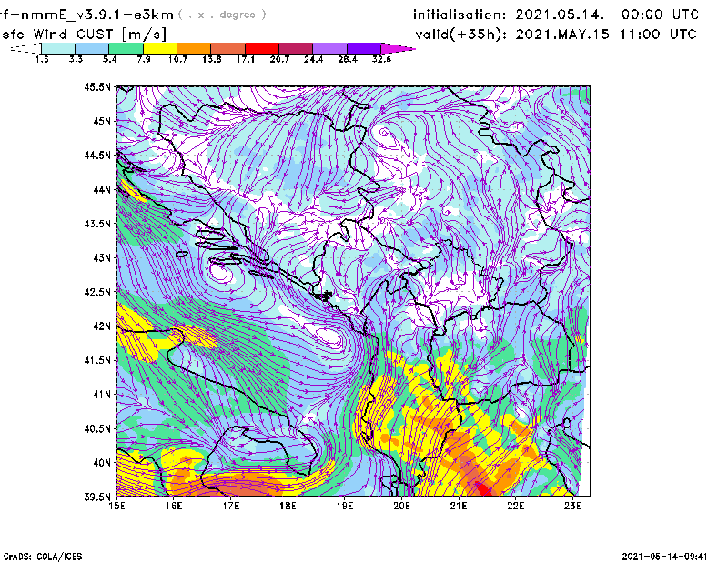
Task: Click the "sfc Wind GUST [m/s]" title
Action: tap(84, 35)
